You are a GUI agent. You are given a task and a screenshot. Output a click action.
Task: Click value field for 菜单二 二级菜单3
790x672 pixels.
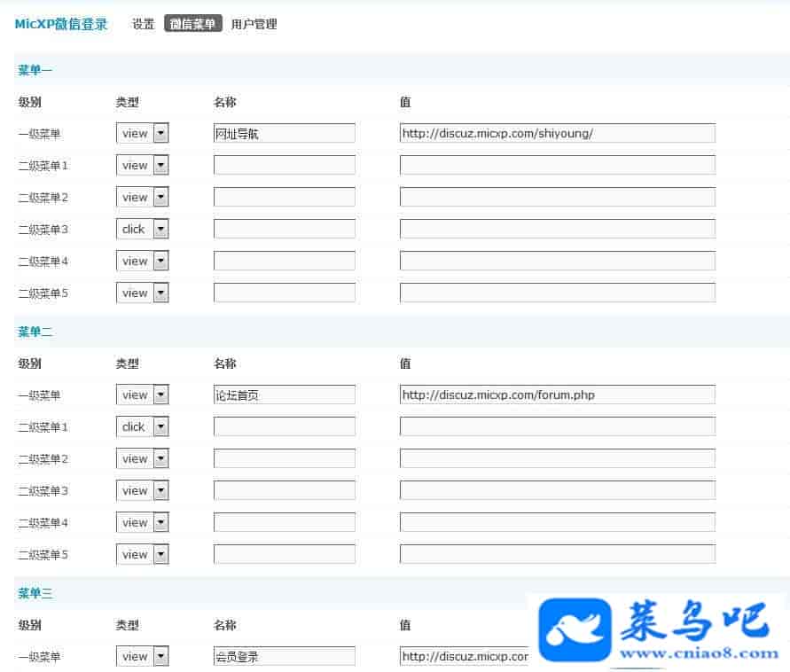pyautogui.click(x=557, y=490)
